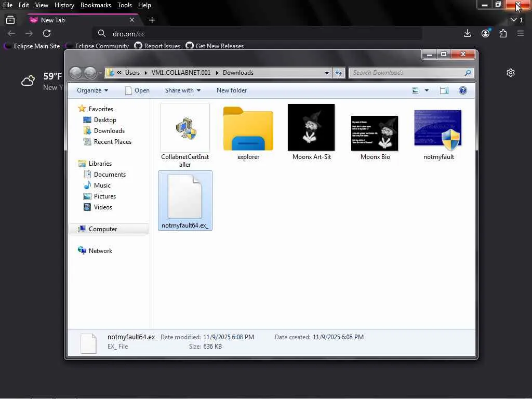Open the browser hamburger menu
The height and width of the screenshot is (399, 532).
(x=521, y=33)
